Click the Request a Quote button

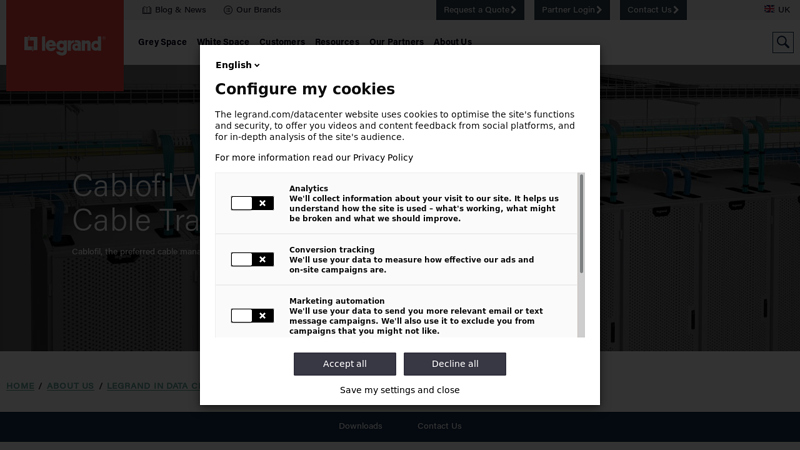[x=480, y=10]
